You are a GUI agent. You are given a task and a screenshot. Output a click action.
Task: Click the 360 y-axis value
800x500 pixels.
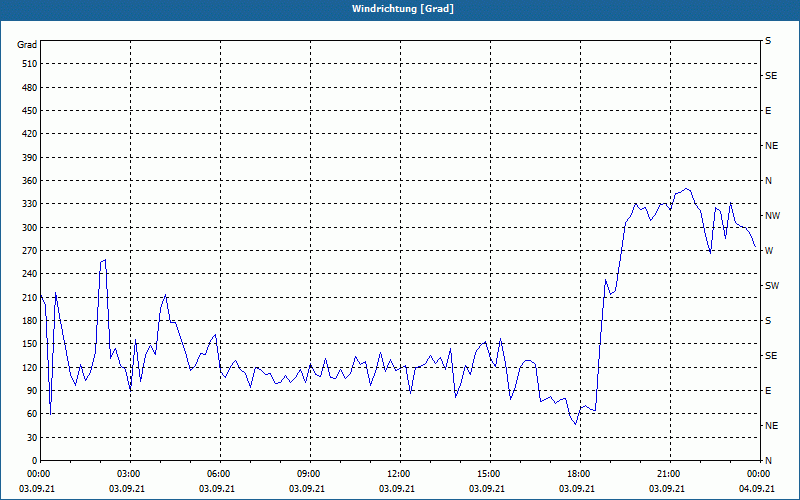(x=30, y=181)
